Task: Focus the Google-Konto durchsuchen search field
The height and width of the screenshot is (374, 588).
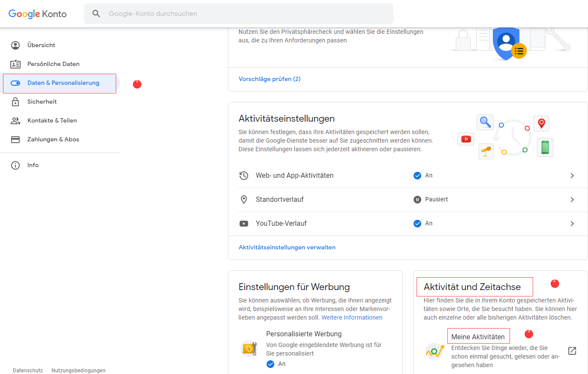Action: (239, 14)
